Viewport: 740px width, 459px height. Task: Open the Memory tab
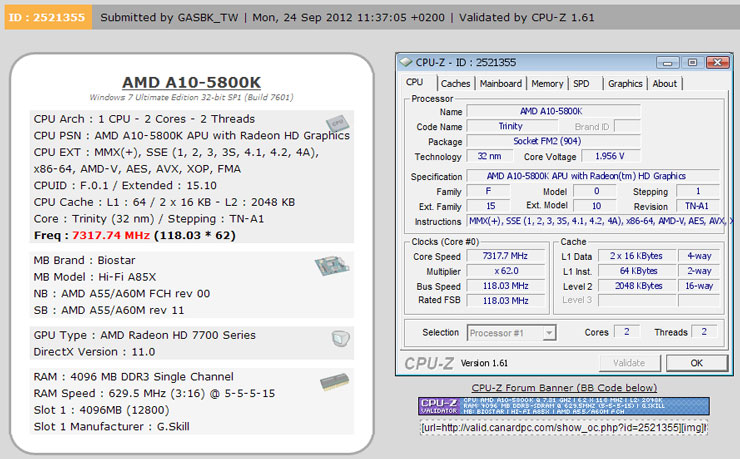tap(547, 83)
